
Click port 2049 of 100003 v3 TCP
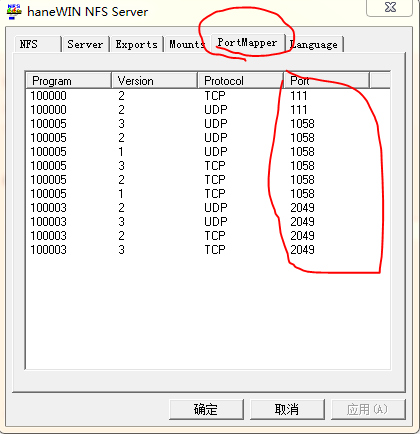pos(302,250)
